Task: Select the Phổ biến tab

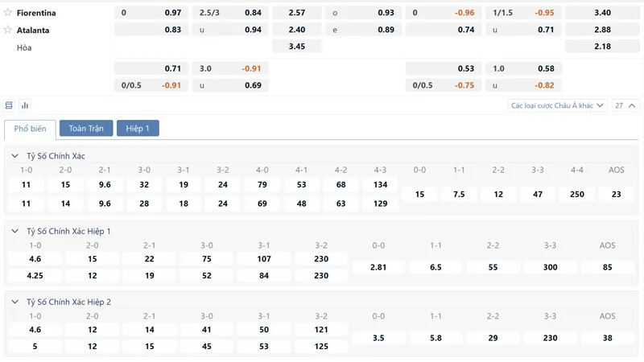Action: 30,129
